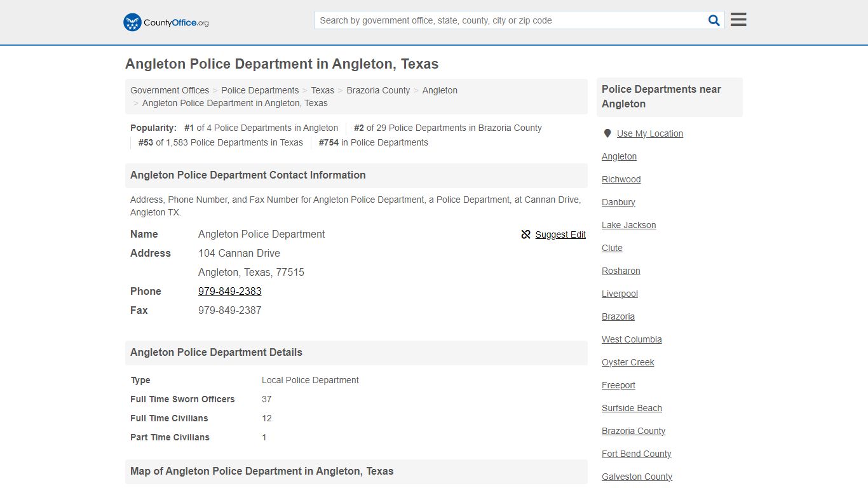Open Surfside Beach link
Screen dimensions: 868x488
coord(632,408)
